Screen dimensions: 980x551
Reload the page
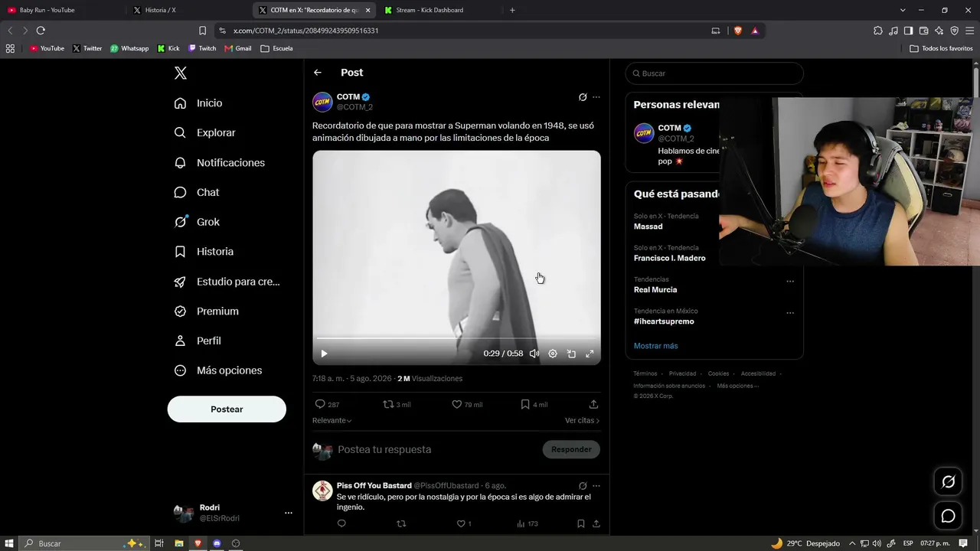41,31
